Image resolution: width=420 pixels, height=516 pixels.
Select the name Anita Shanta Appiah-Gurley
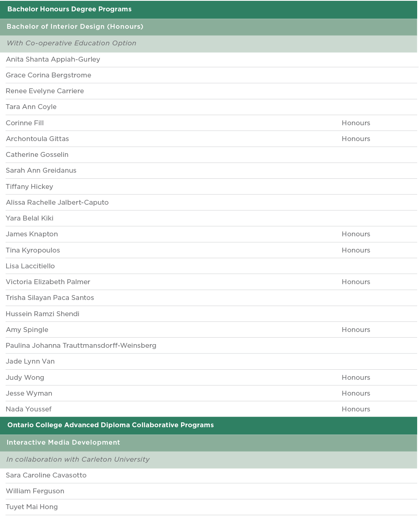coord(53,59)
